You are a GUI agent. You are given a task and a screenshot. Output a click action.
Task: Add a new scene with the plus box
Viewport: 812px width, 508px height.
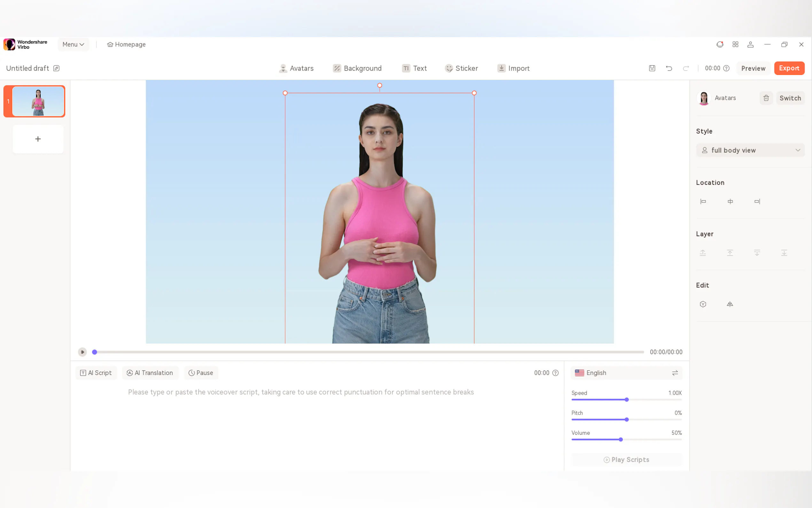(38, 139)
